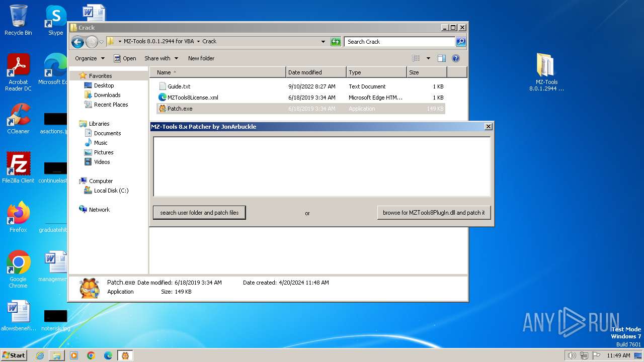Open Pictures library

tap(104, 152)
